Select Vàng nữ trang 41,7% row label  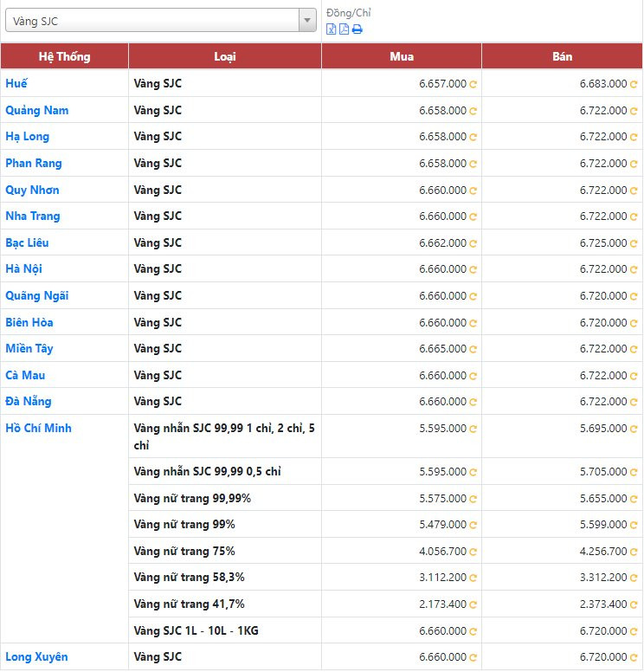189,604
